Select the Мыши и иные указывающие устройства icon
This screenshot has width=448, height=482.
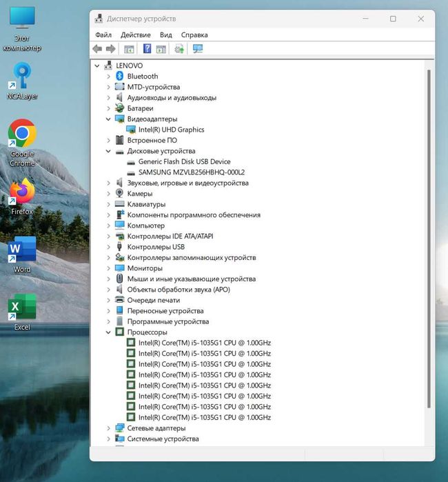click(119, 279)
